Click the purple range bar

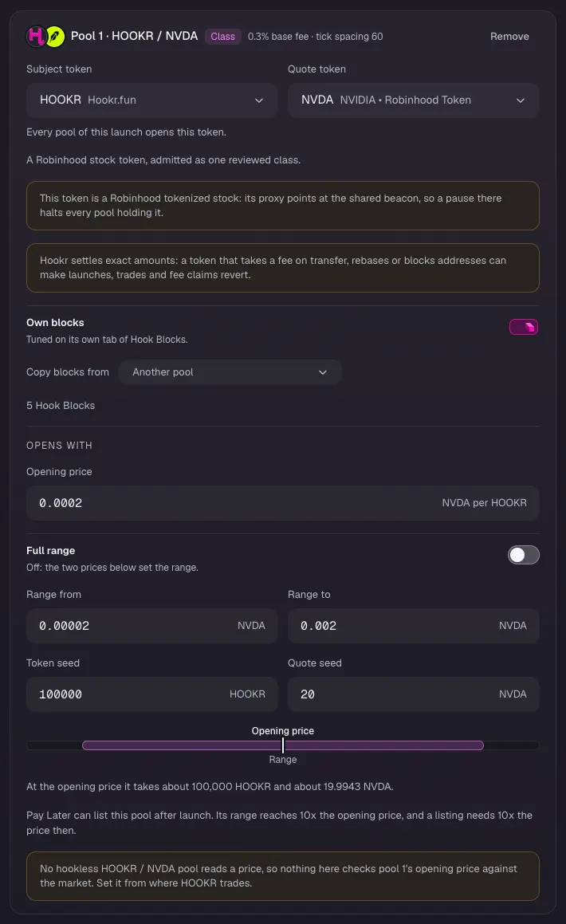283,745
